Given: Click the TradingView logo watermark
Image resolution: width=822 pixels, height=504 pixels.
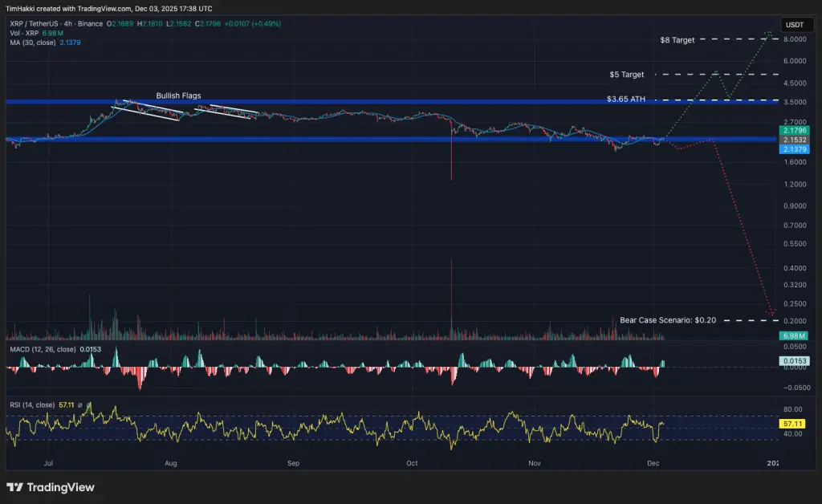Looking at the screenshot, I should tap(50, 487).
